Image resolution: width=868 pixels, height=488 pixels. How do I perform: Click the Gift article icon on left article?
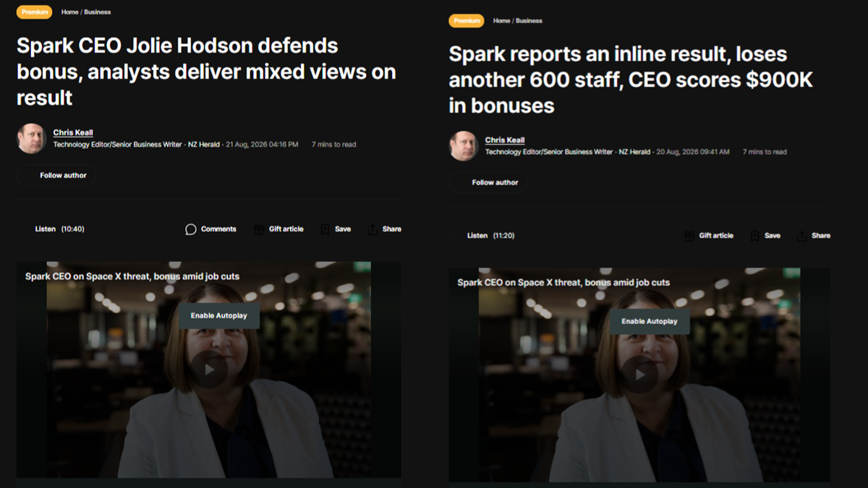pyautogui.click(x=259, y=229)
